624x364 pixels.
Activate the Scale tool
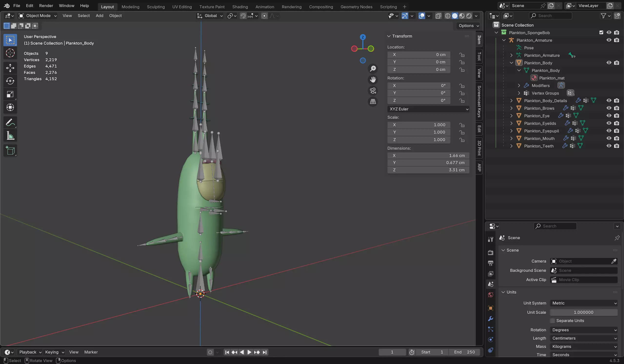10,94
